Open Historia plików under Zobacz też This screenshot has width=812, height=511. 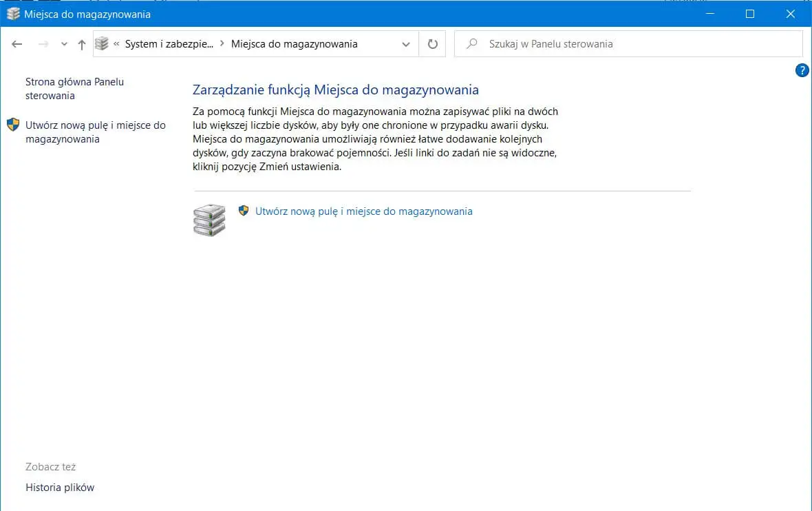[60, 488]
